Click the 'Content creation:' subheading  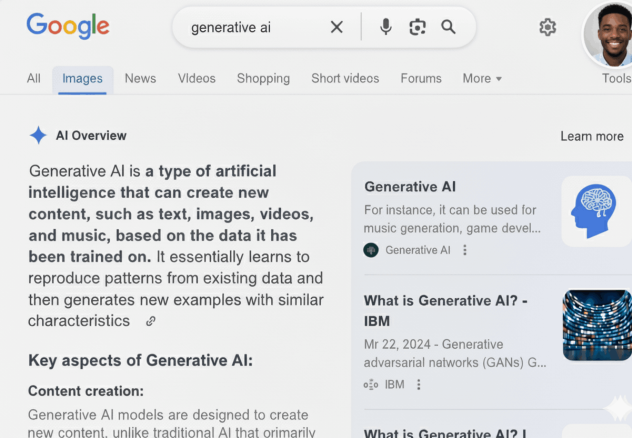click(x=86, y=391)
